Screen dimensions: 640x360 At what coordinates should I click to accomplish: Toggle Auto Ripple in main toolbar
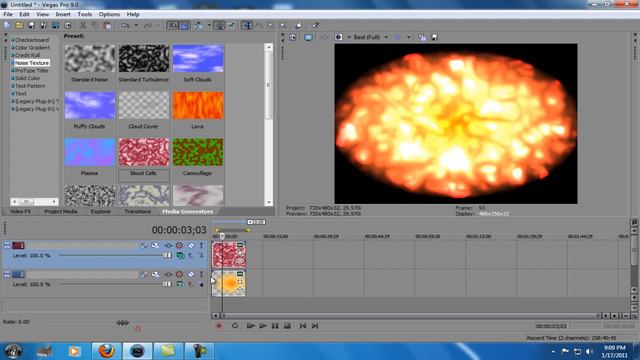199,25
